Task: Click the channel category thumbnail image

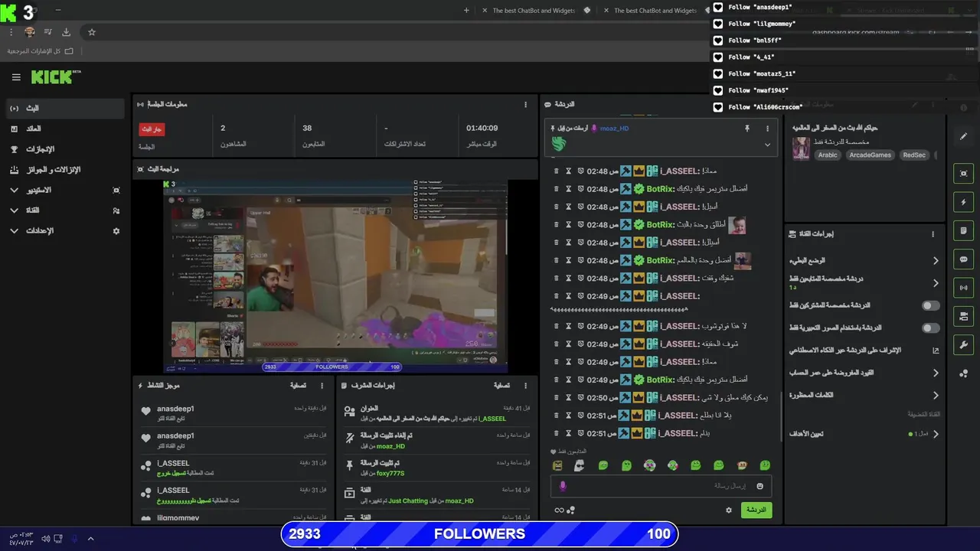Action: [x=801, y=148]
